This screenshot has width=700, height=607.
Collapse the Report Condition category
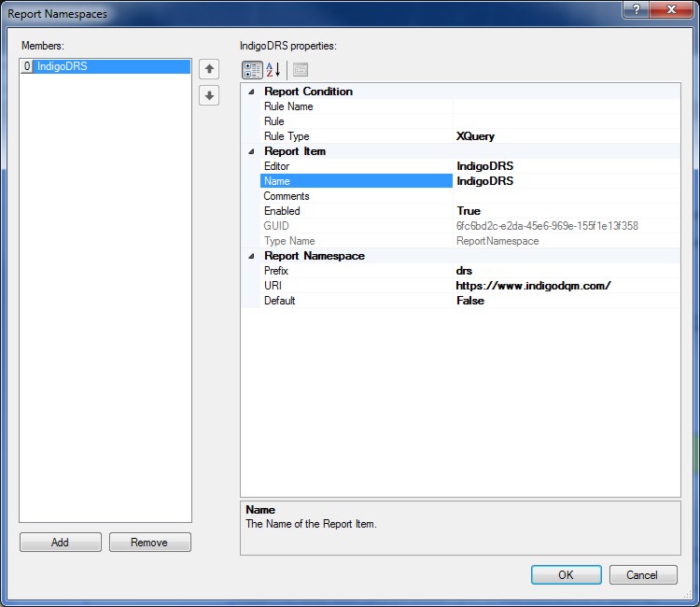(250, 92)
